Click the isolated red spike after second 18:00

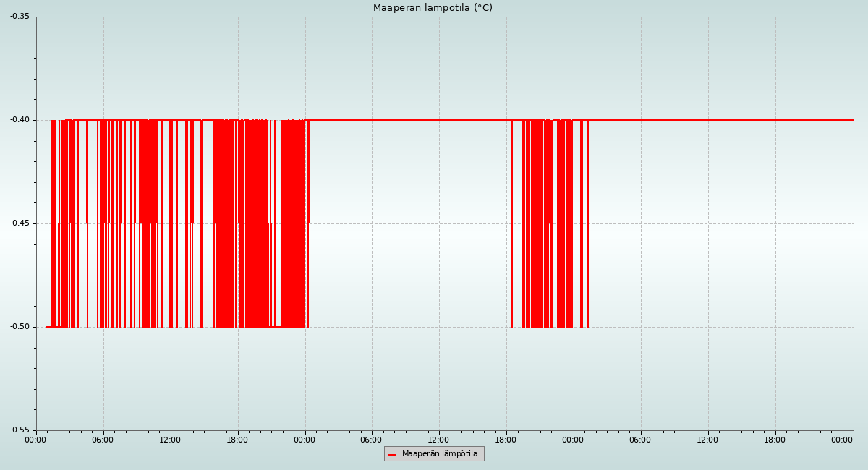511,224
